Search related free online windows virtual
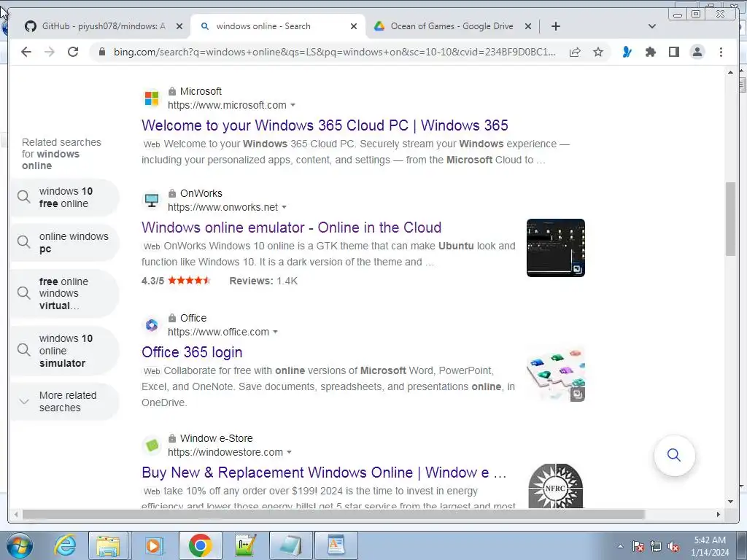 pyautogui.click(x=64, y=293)
